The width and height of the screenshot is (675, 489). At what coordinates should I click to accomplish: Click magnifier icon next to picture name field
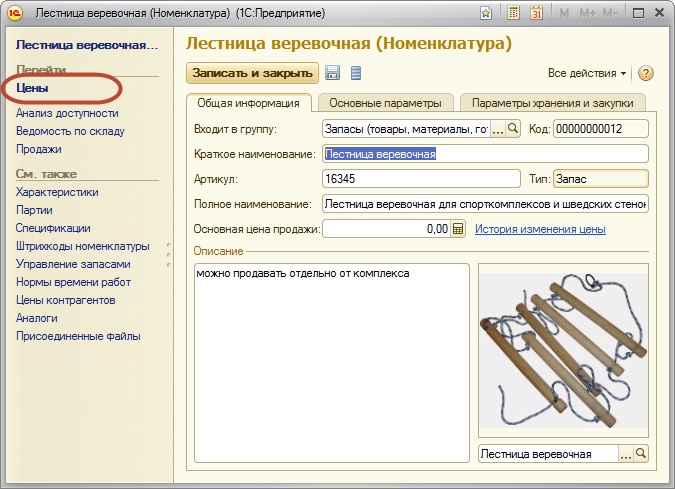pyautogui.click(x=641, y=453)
